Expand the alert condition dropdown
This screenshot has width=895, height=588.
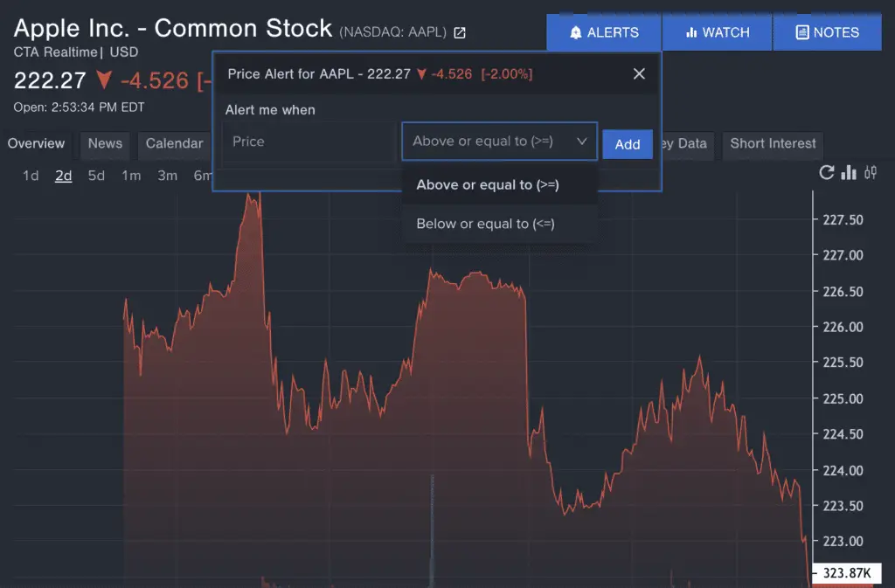pyautogui.click(x=499, y=141)
